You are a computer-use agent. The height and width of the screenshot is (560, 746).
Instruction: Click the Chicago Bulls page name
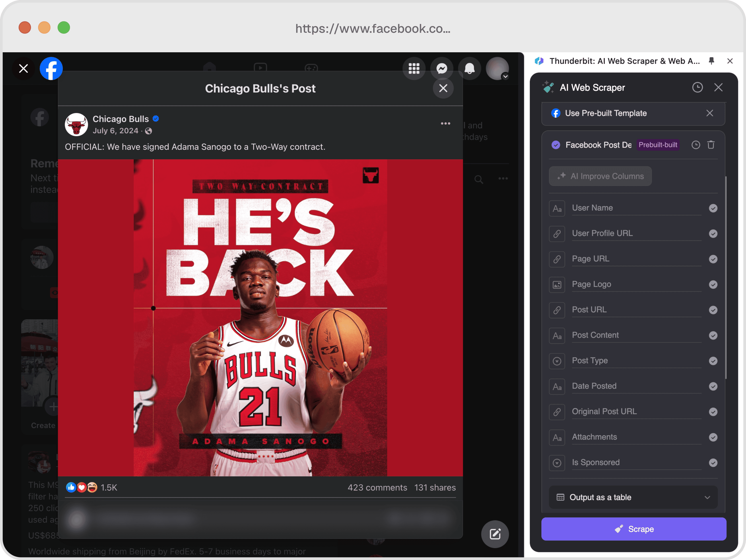click(x=121, y=119)
